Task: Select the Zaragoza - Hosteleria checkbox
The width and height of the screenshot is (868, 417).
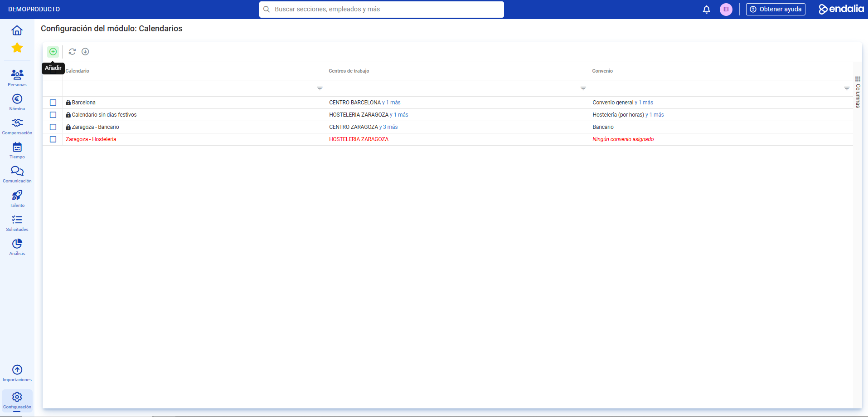Action: coord(53,139)
